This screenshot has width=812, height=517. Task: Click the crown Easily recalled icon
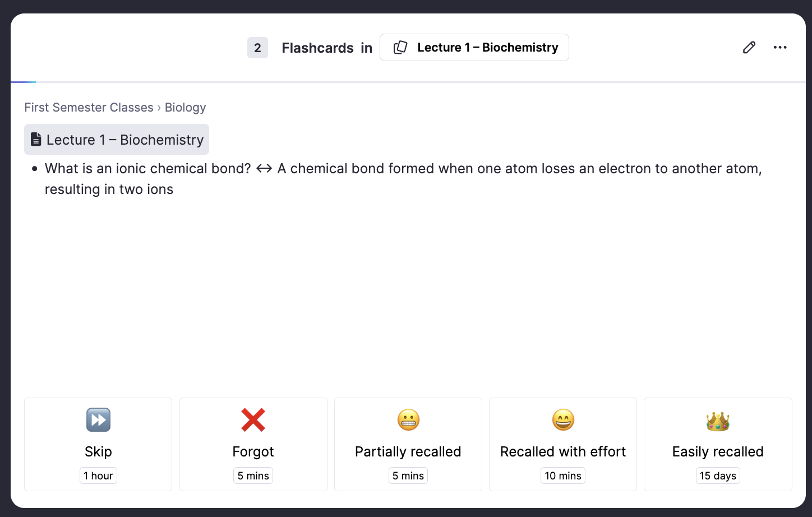point(718,421)
